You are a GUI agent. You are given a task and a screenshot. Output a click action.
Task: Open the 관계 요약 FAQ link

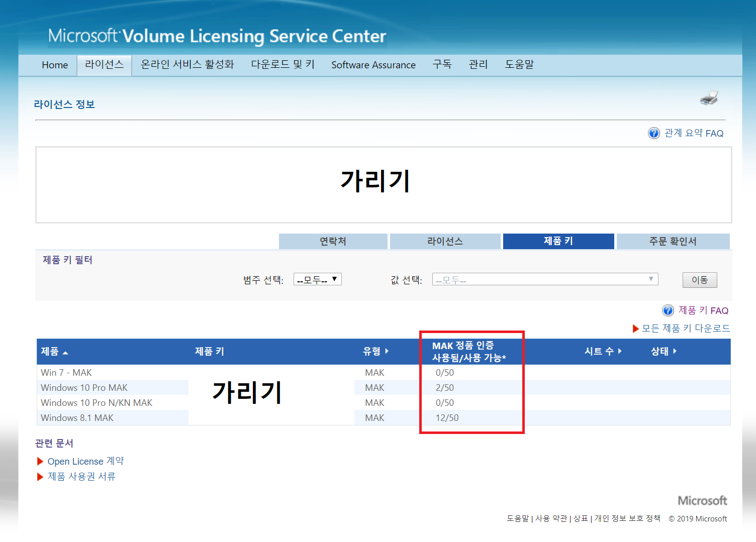(694, 133)
